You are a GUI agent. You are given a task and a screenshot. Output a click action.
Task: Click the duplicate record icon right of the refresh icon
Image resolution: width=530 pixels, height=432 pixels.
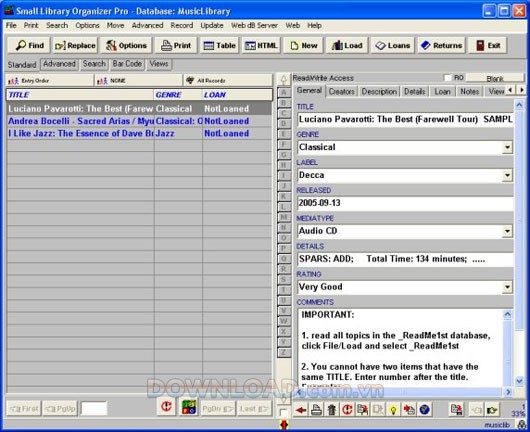pyautogui.click(x=362, y=410)
